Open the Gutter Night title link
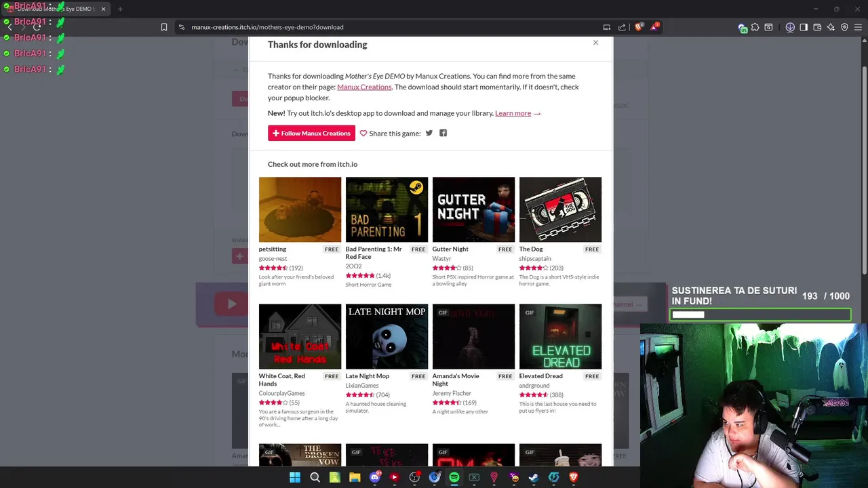868x488 pixels. (450, 249)
